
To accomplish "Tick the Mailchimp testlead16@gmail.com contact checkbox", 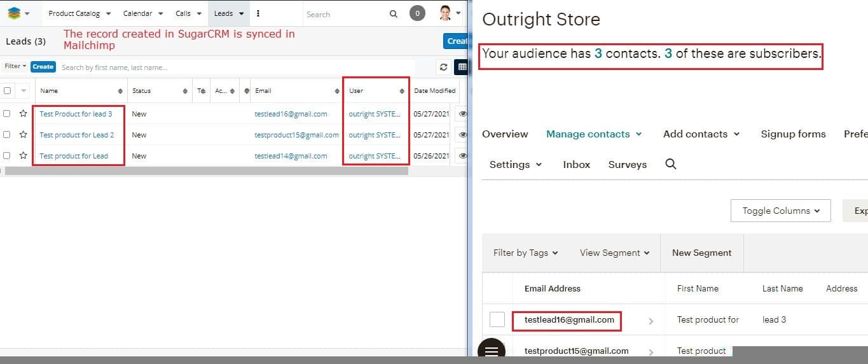I will coord(497,319).
